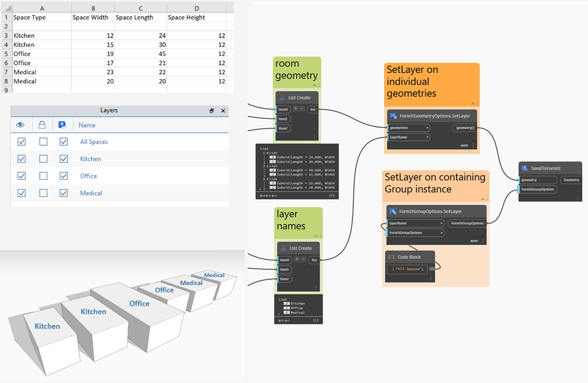Screen dimensions: 588x383
Task: Collapse the SetLayer on individual geometries group
Action: click(x=473, y=104)
